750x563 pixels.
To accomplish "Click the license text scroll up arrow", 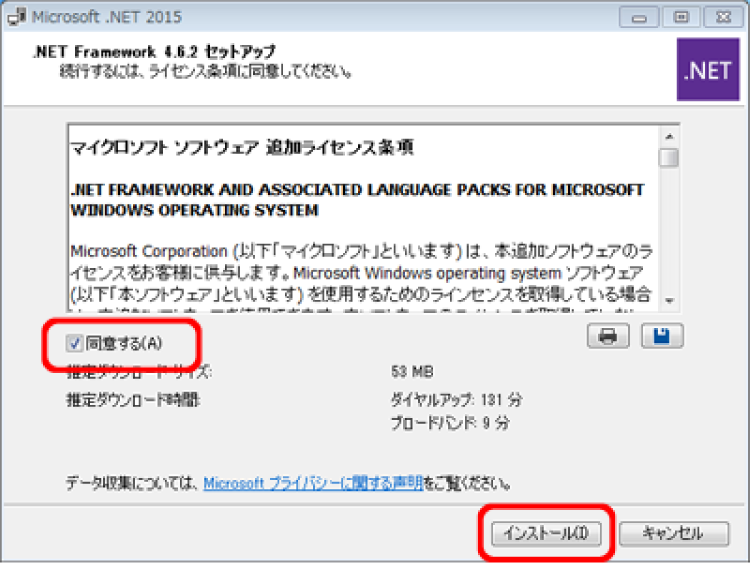I will 669,137.
